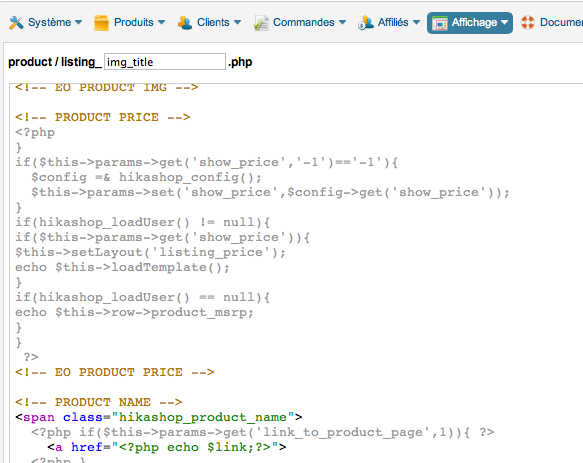Open the Affiliés menu
The image size is (583, 463).
pos(393,22)
